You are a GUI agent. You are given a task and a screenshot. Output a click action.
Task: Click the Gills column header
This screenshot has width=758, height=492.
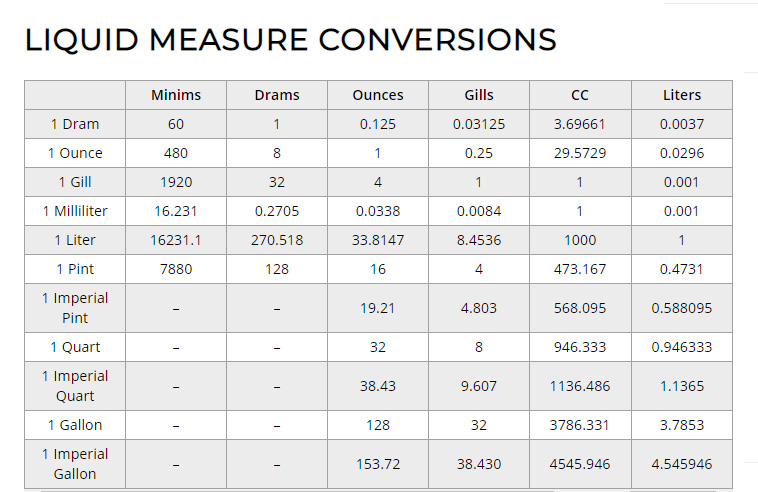(x=479, y=95)
